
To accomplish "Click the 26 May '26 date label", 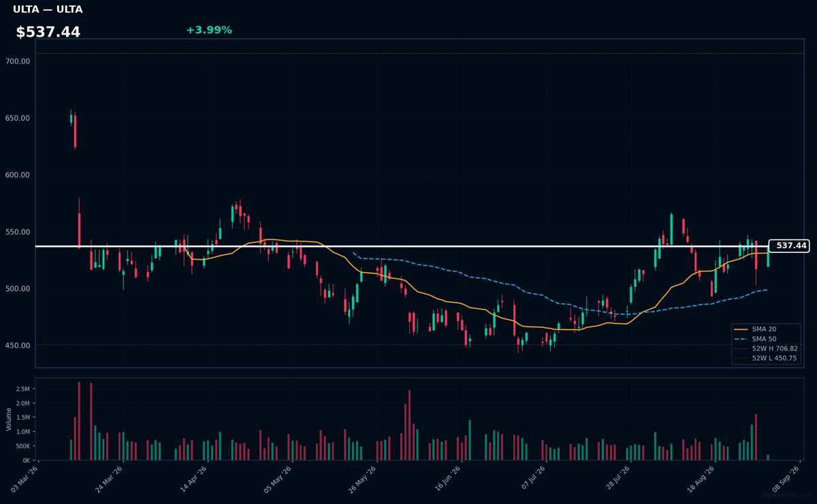I will click(x=364, y=478).
